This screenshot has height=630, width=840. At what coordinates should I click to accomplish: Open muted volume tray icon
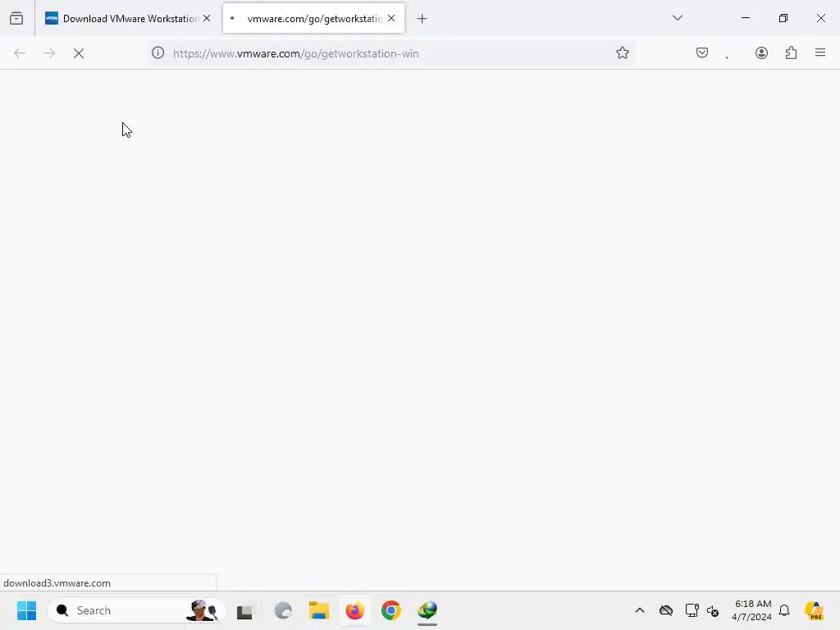pos(713,610)
